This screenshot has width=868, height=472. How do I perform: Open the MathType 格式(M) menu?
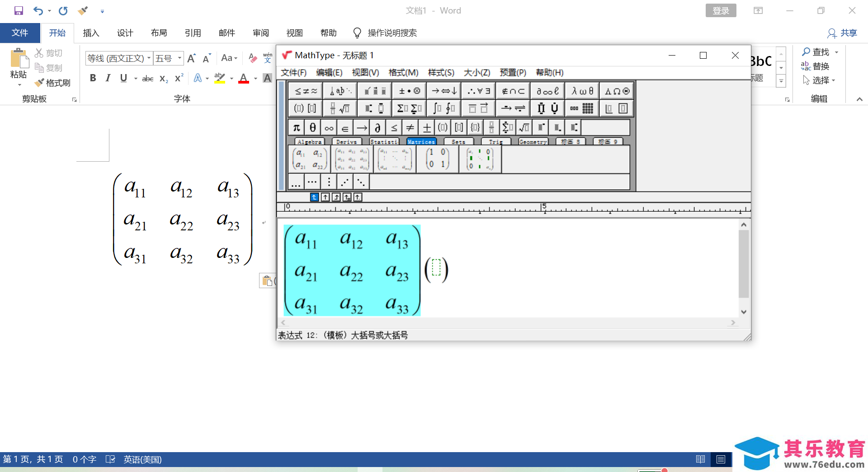pos(403,73)
